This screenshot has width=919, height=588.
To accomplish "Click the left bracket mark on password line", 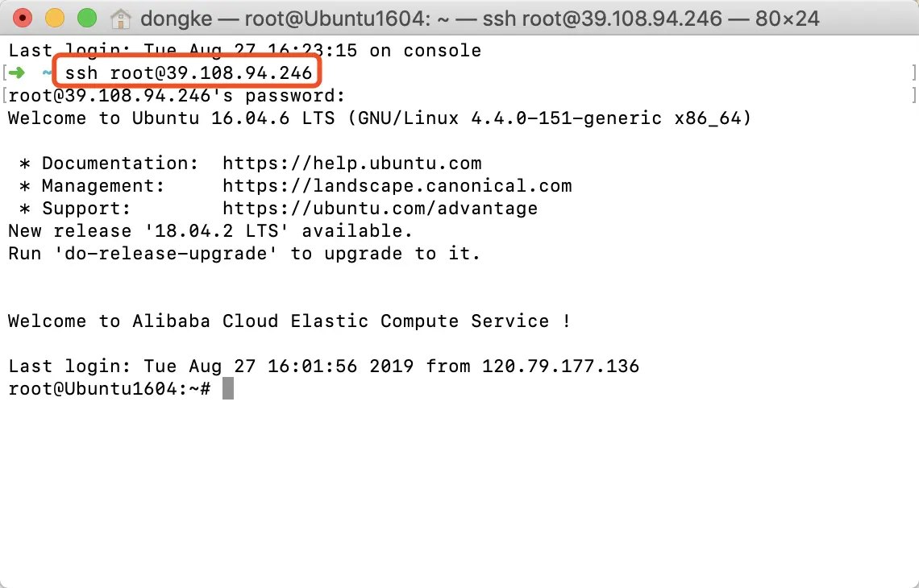I will (x=4, y=96).
